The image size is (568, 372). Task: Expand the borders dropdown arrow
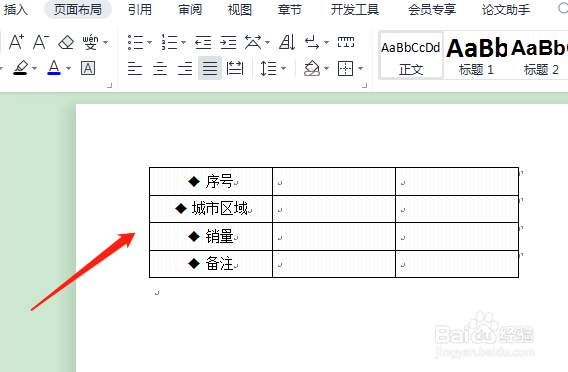coord(360,68)
